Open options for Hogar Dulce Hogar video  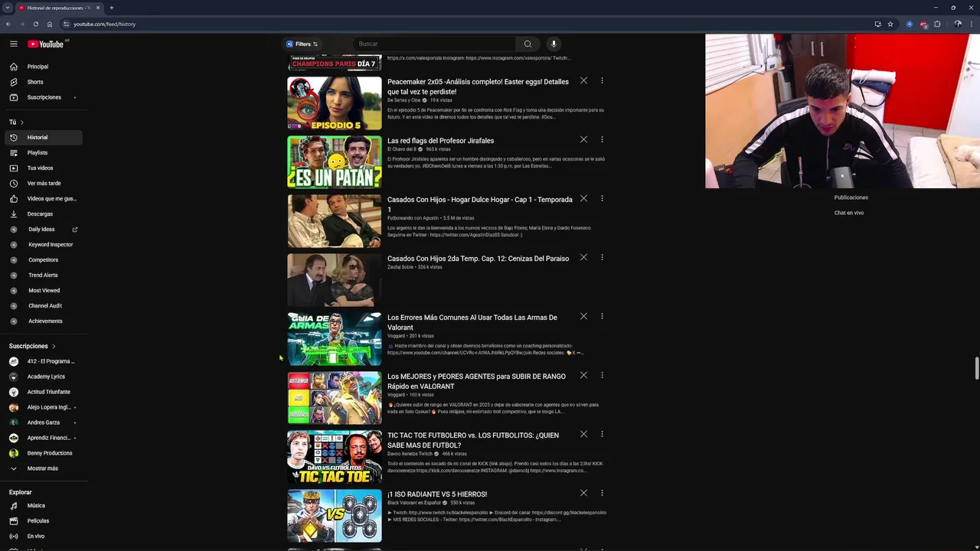pos(602,198)
